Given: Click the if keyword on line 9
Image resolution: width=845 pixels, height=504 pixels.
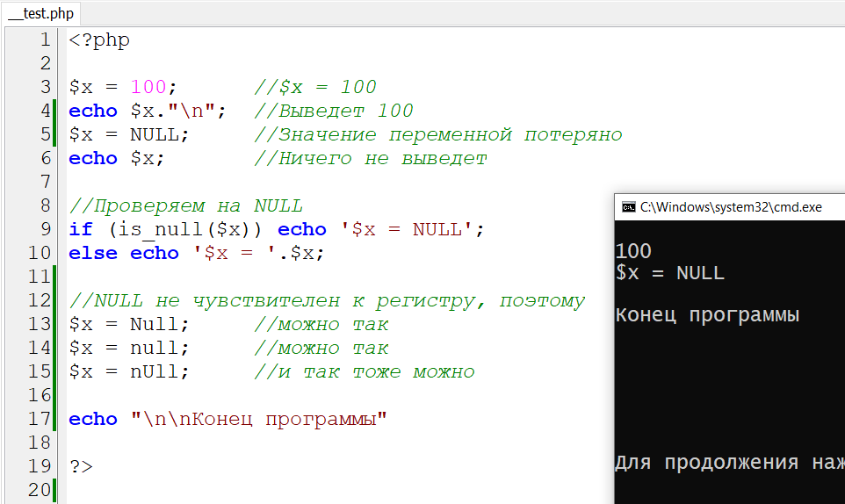Looking at the screenshot, I should pyautogui.click(x=81, y=229).
